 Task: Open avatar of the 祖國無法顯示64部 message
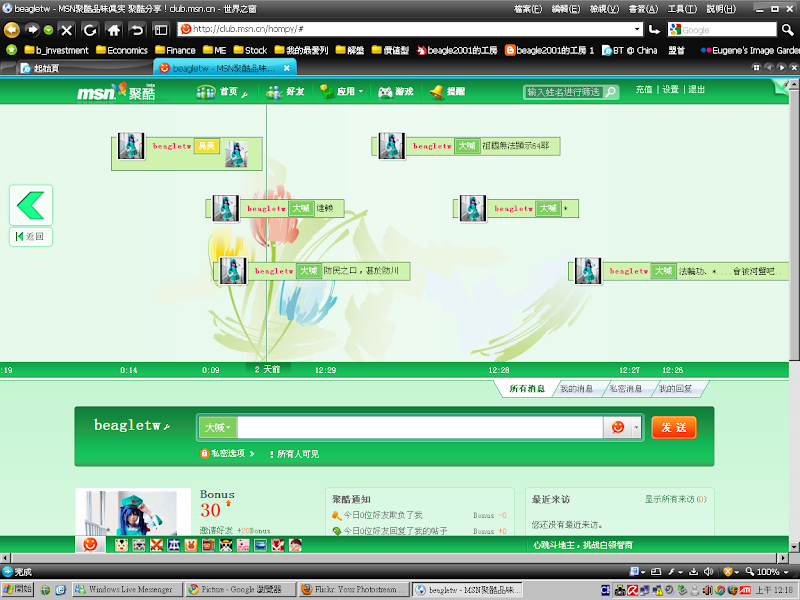point(391,145)
